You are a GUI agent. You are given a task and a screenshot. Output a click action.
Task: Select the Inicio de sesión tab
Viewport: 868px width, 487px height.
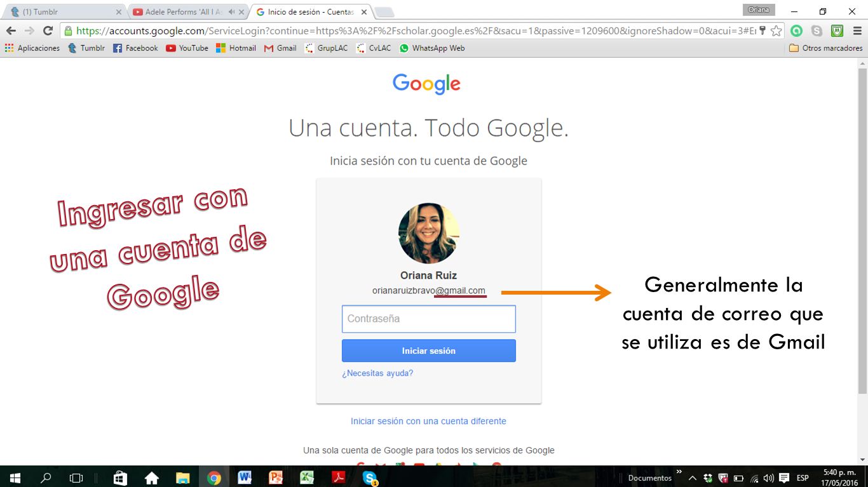coord(310,11)
